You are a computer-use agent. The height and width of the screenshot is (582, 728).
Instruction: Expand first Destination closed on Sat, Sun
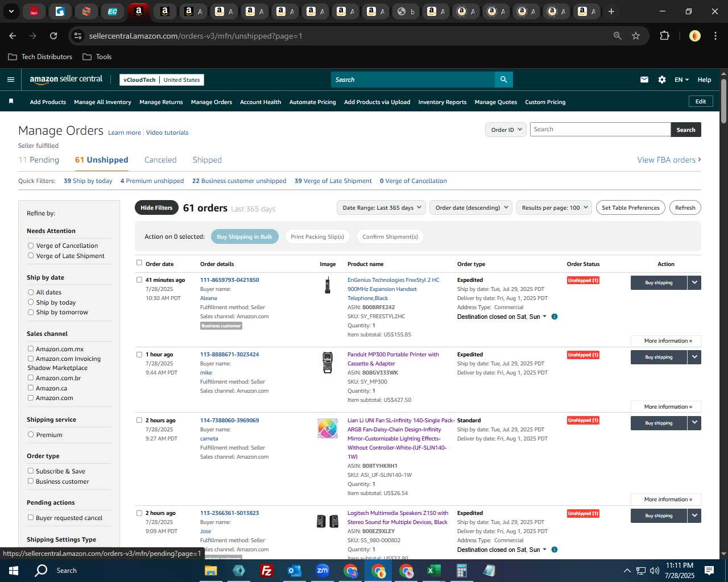502,317
